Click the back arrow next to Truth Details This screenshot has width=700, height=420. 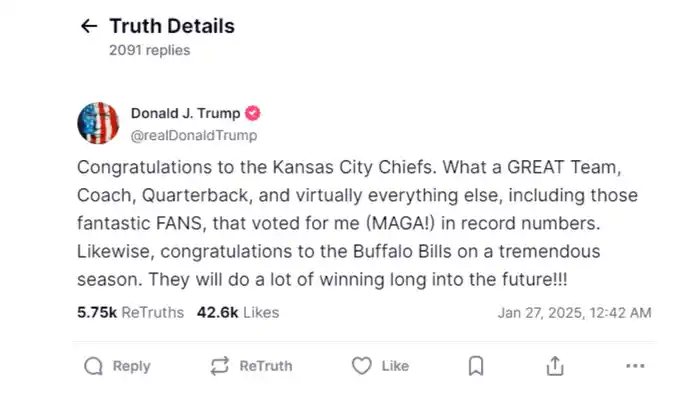tap(90, 27)
